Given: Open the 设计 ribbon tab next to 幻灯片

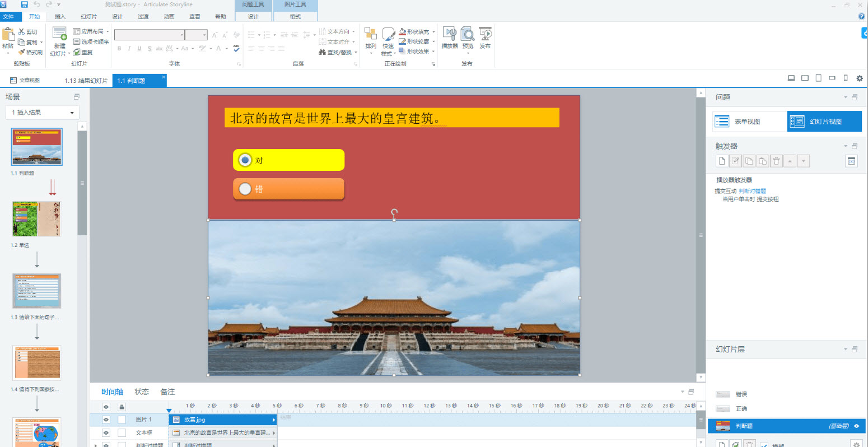Looking at the screenshot, I should 117,17.
